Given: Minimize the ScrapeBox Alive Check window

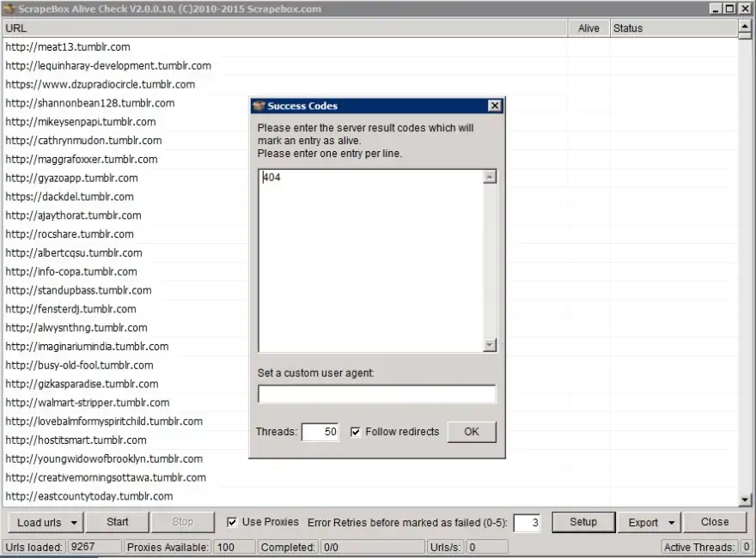Looking at the screenshot, I should coord(716,9).
